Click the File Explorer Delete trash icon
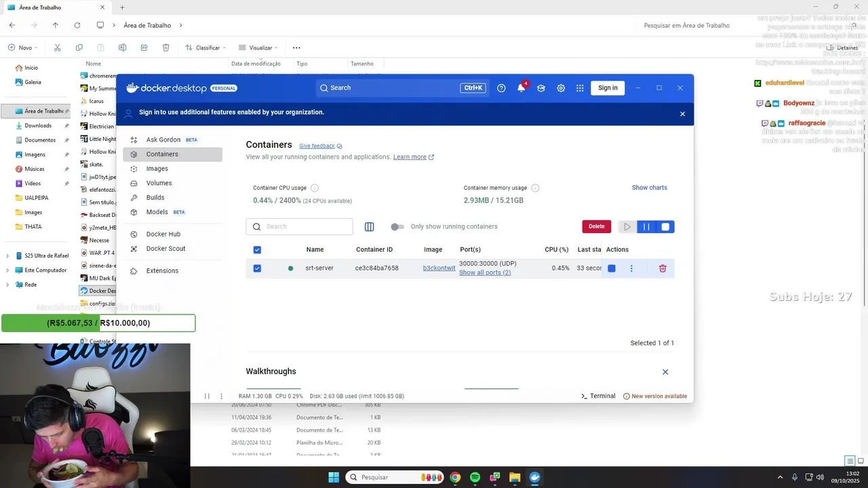The height and width of the screenshot is (488, 868). (165, 47)
